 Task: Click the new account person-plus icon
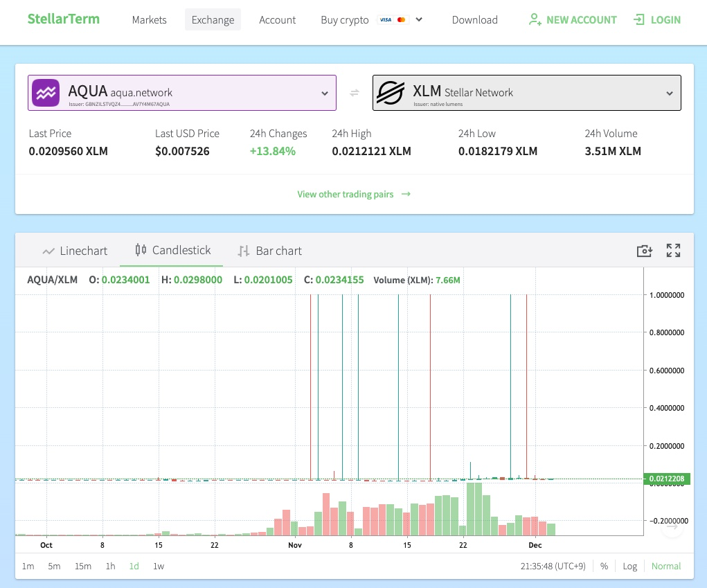[x=535, y=19]
